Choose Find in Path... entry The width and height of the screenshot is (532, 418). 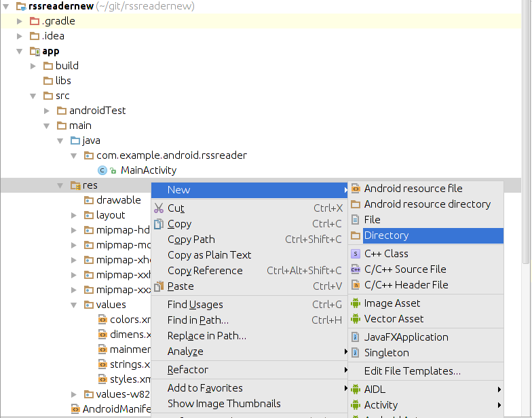(x=249, y=320)
